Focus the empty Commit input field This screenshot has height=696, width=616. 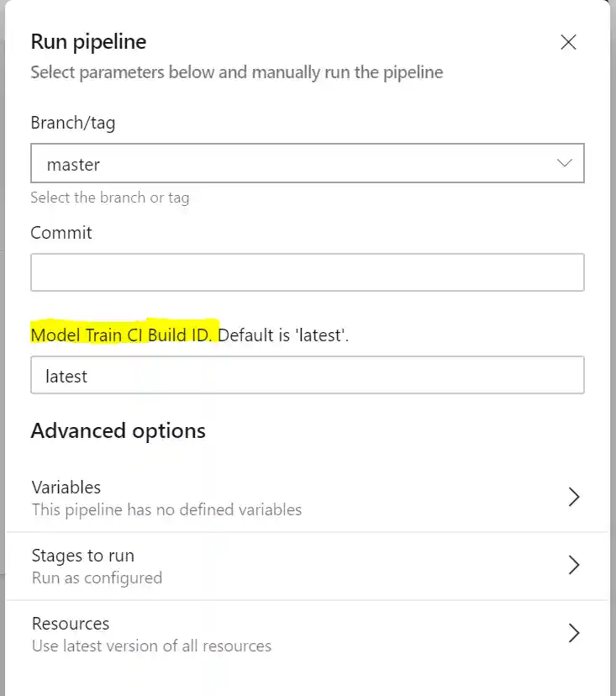[x=307, y=273]
